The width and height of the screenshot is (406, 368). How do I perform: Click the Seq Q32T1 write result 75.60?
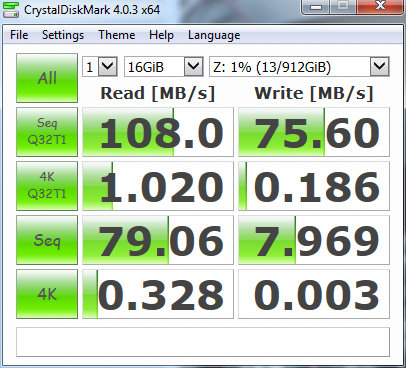pyautogui.click(x=314, y=132)
